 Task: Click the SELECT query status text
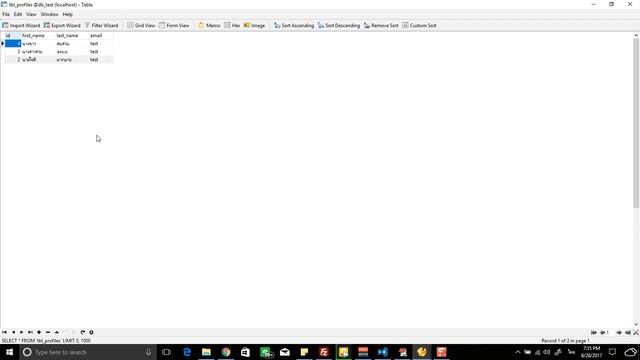tap(46, 340)
